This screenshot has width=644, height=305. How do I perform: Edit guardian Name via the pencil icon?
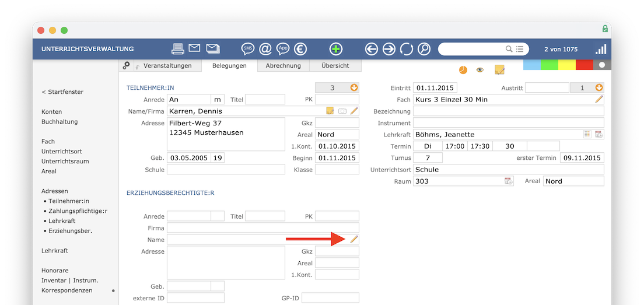point(354,239)
